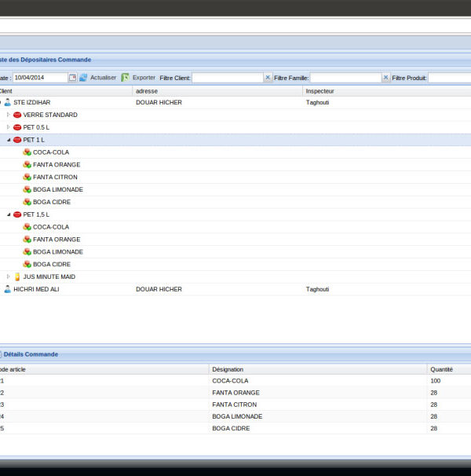
Task: Click into the Filtre Client input
Action: tap(228, 78)
